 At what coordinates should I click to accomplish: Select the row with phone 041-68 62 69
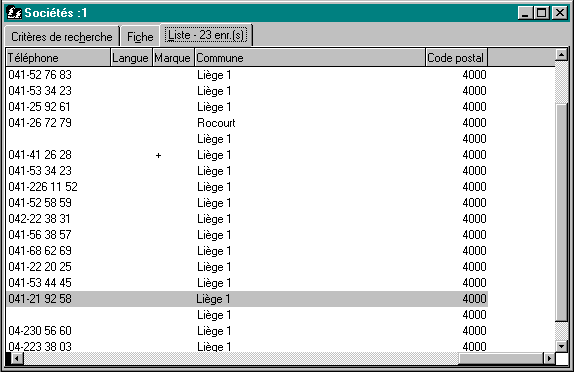tap(247, 251)
